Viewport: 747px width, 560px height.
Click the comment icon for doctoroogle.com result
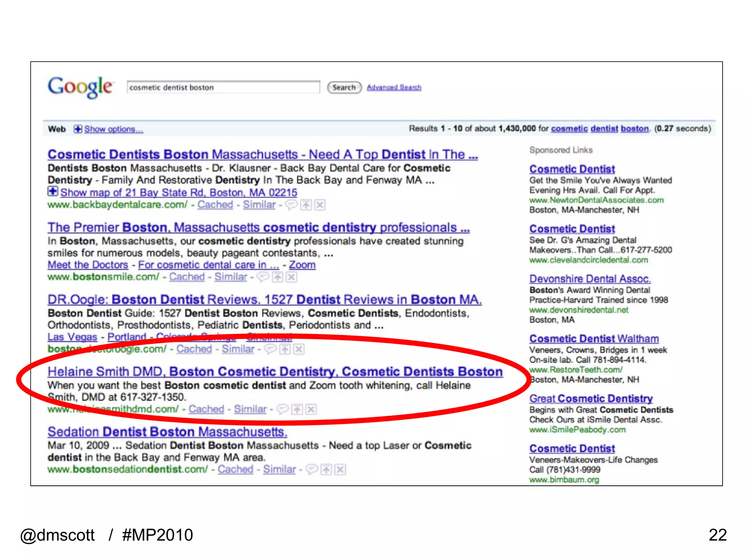[x=270, y=349]
